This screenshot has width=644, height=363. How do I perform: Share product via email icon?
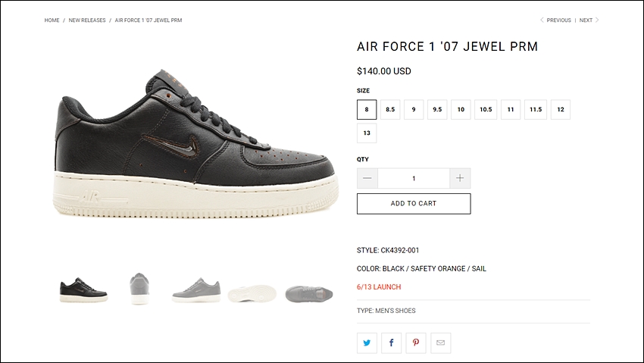(441, 343)
